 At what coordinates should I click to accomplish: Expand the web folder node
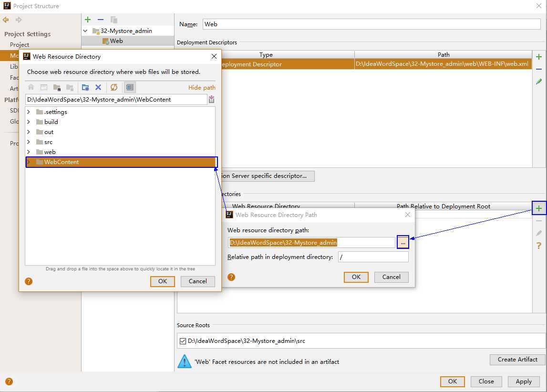coord(29,152)
